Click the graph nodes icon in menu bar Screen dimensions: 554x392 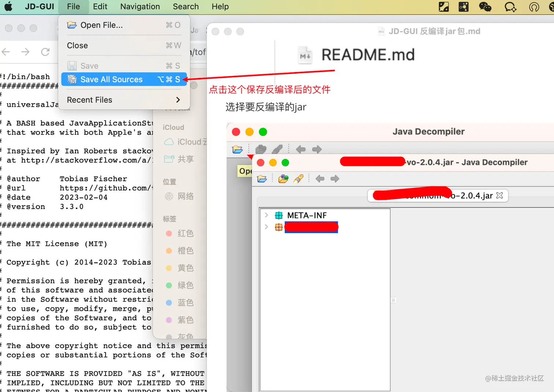(x=463, y=7)
